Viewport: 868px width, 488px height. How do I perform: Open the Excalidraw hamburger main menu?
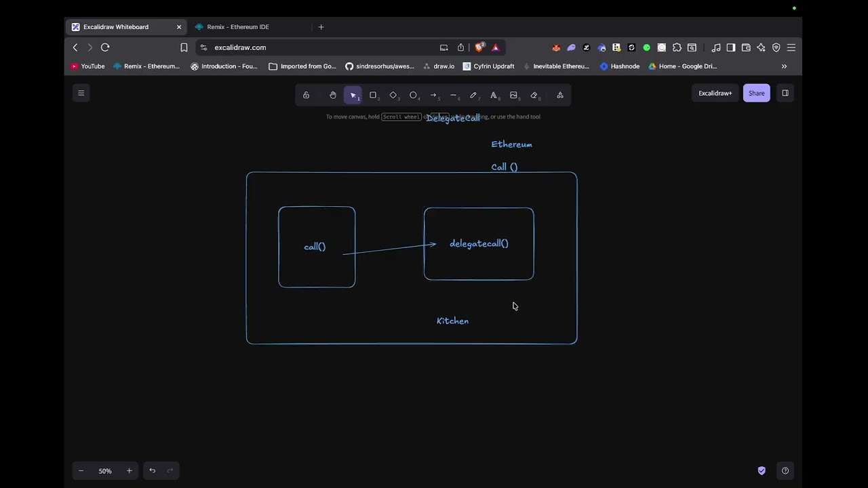click(x=81, y=93)
